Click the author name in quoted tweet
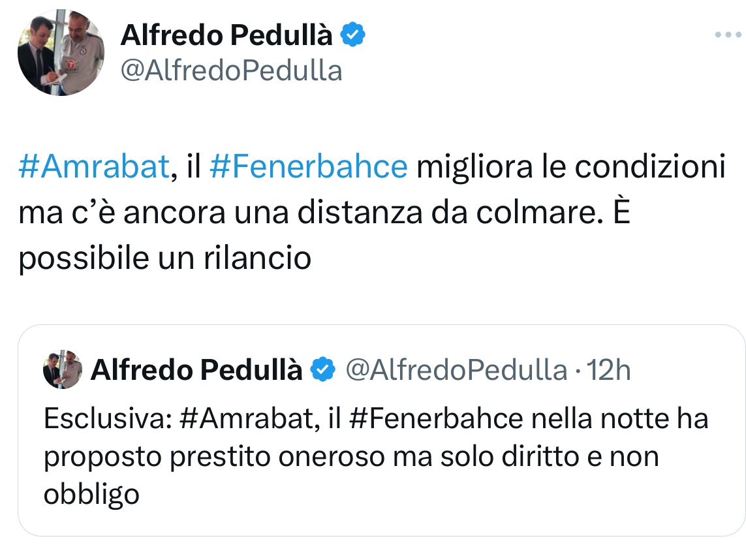The height and width of the screenshot is (560, 746). coord(196,370)
